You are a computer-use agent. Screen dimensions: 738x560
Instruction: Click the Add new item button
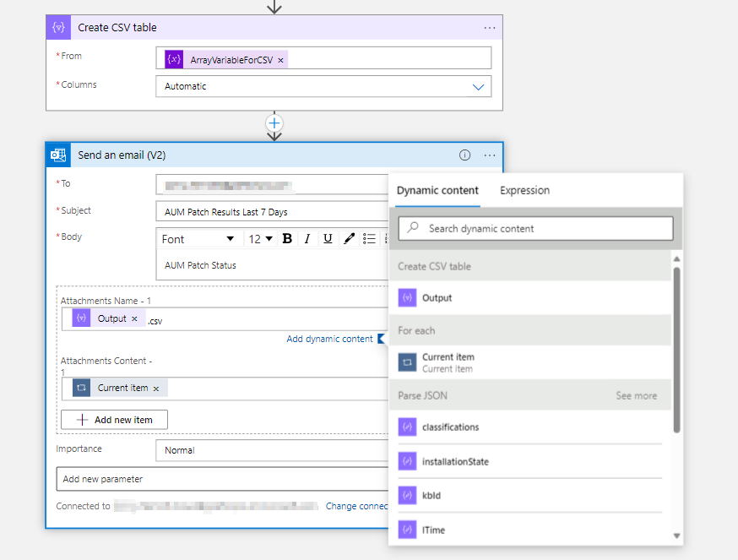tap(114, 420)
